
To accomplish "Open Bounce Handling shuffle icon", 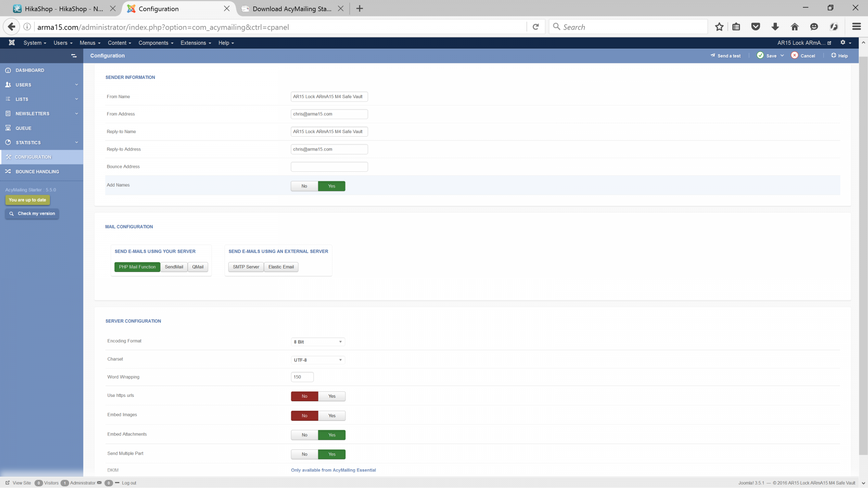I will [8, 171].
